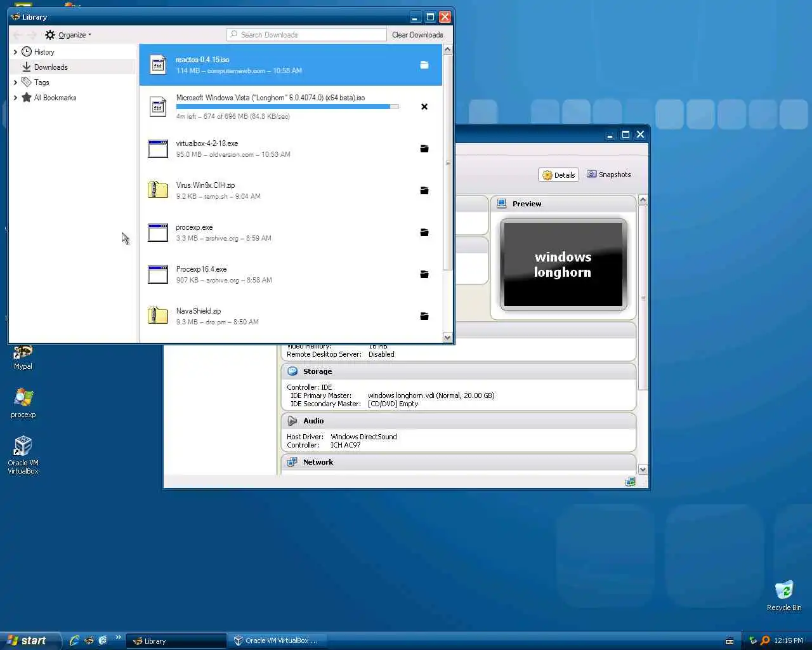Select All Bookmarks in the sidebar
Image resolution: width=812 pixels, height=650 pixels.
(73, 98)
